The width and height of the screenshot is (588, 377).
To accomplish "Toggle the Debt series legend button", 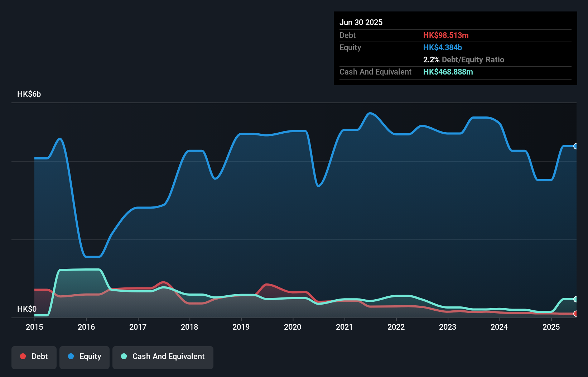I will pyautogui.click(x=34, y=357).
